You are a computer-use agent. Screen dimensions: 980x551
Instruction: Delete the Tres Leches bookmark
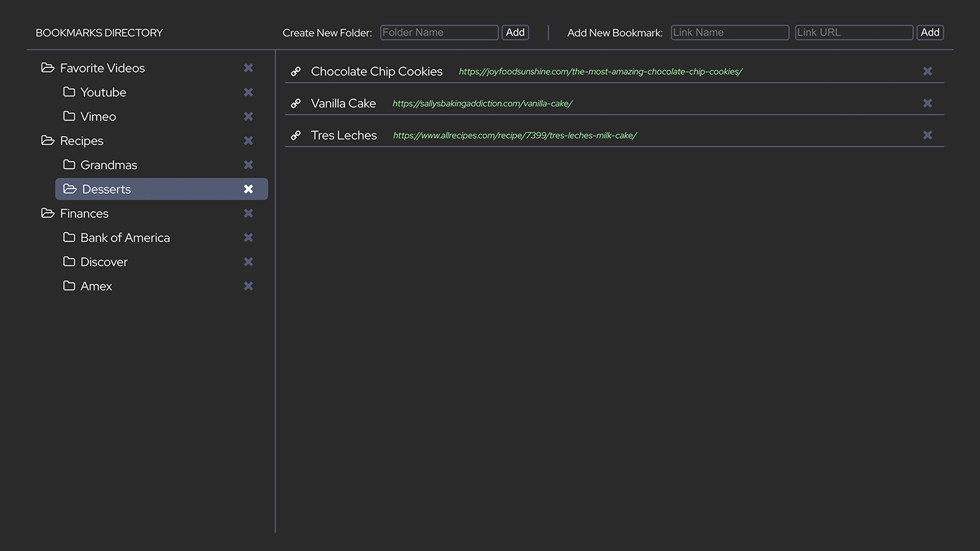(928, 135)
